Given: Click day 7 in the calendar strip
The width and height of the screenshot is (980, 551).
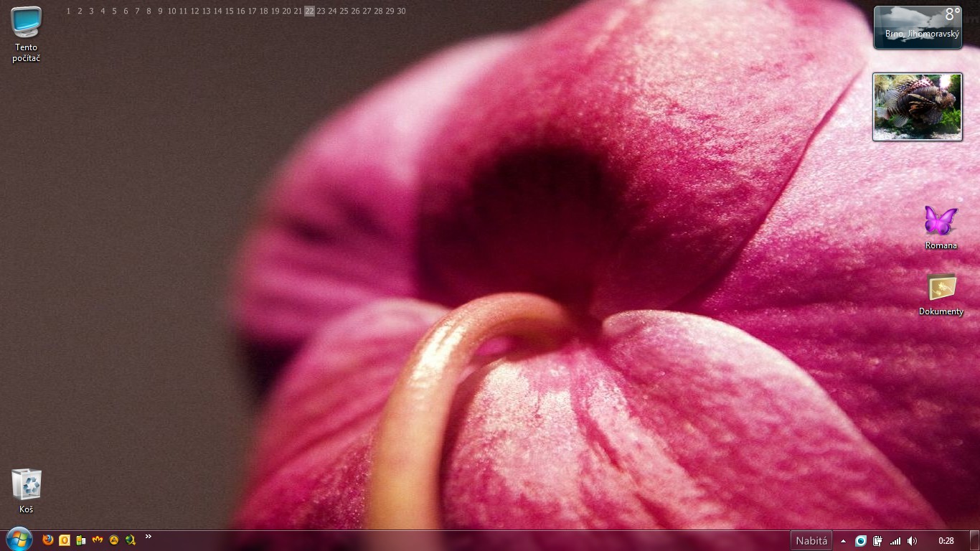Looking at the screenshot, I should click(137, 11).
